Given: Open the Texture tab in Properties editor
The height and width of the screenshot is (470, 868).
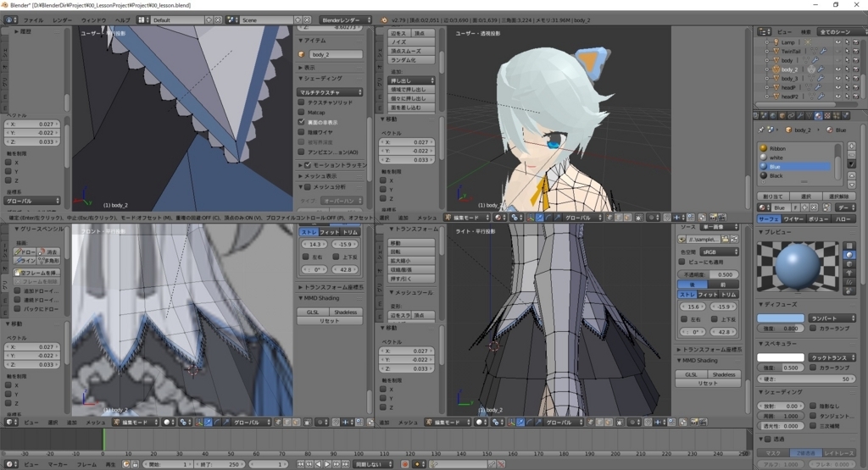Looking at the screenshot, I should [827, 115].
